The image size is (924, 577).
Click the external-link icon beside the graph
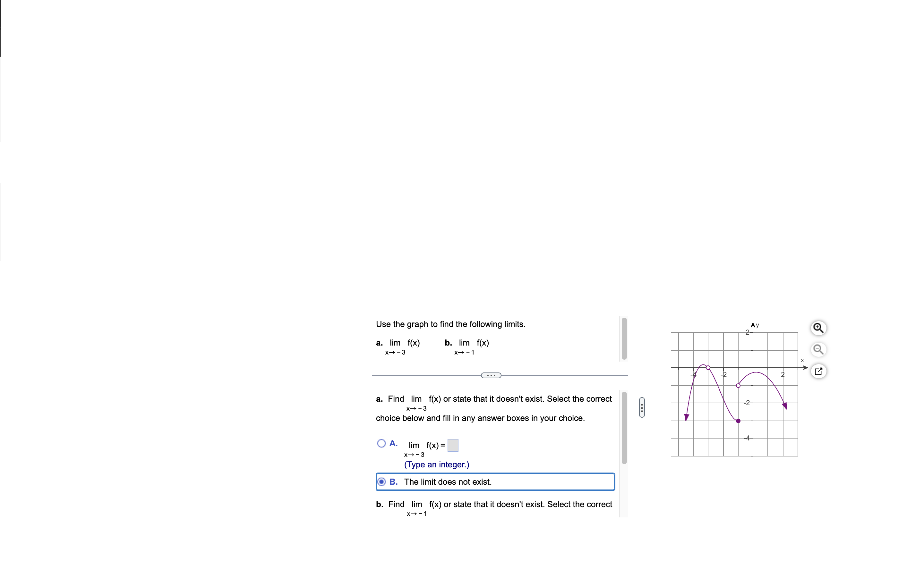[x=819, y=371]
